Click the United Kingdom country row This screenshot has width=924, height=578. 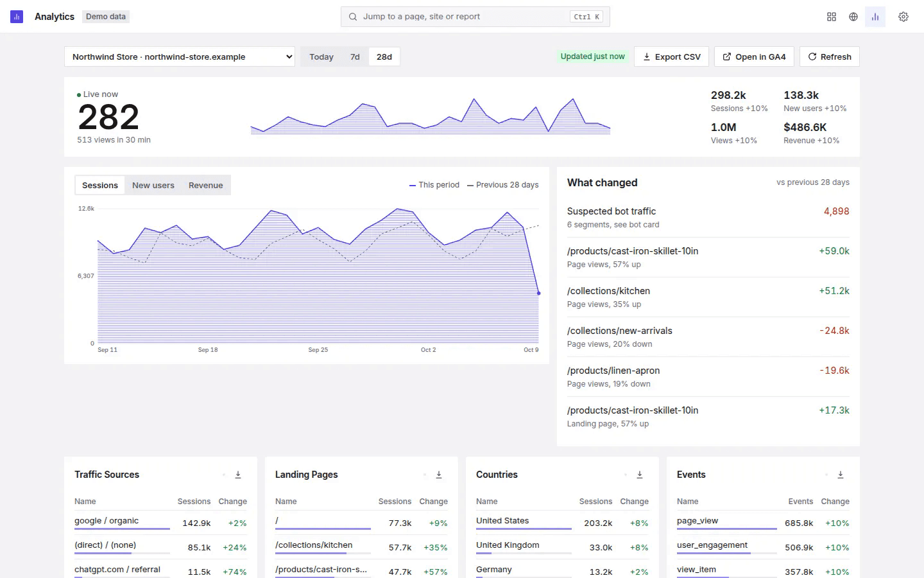pyautogui.click(x=562, y=547)
